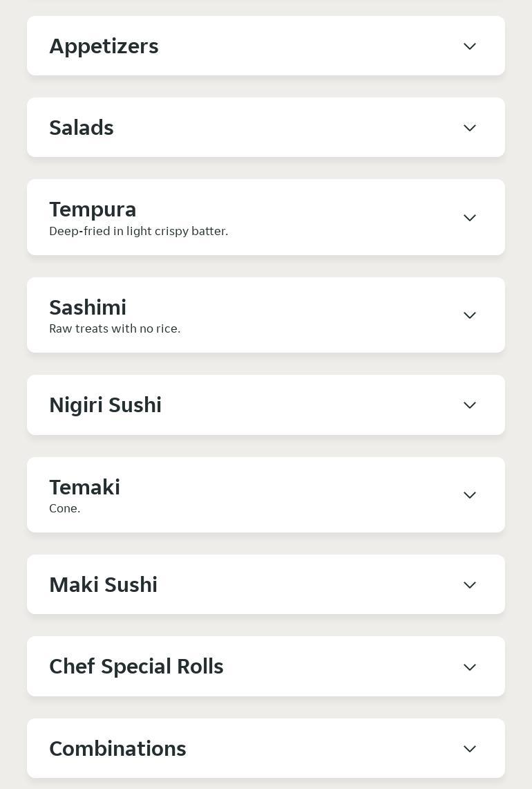
Task: Click the Tempura heading text
Action: pos(93,210)
